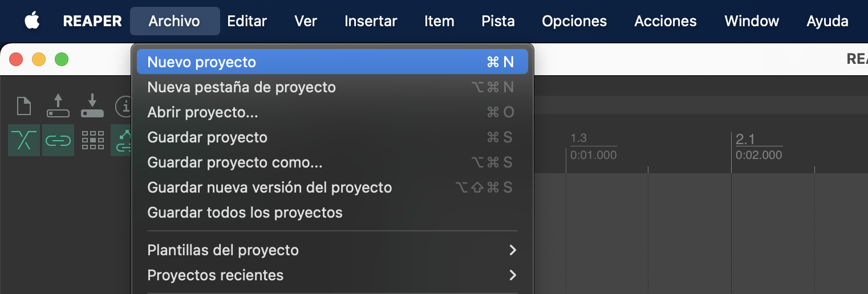
Task: Open the Pista menu
Action: tap(498, 22)
